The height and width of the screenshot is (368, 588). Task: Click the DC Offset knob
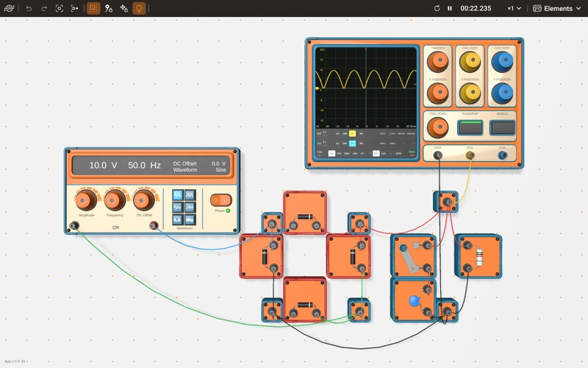[144, 199]
